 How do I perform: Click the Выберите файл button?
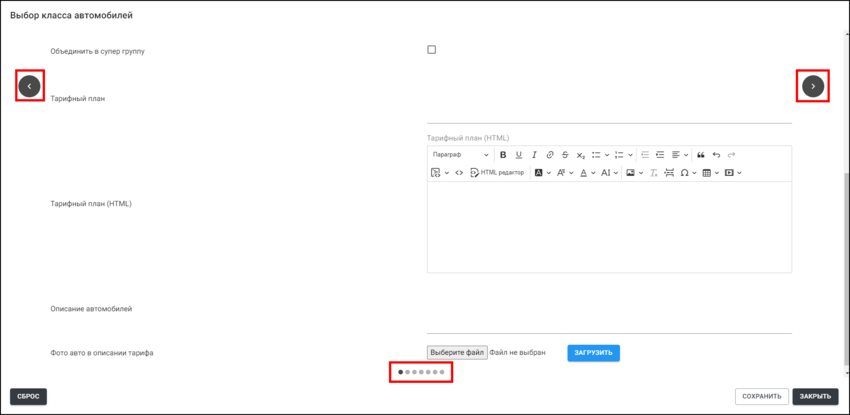coord(458,353)
